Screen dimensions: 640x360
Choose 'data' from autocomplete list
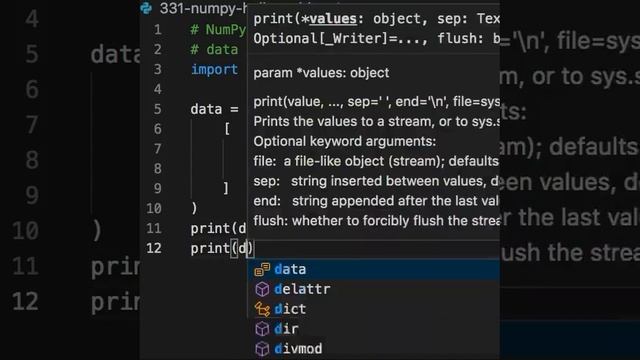point(373,269)
